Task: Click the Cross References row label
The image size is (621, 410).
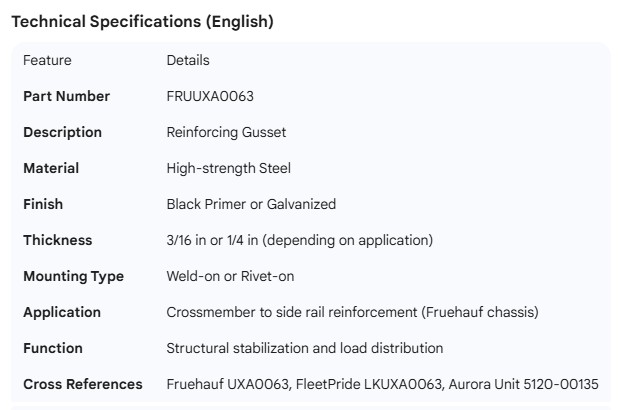Action: coord(83,384)
